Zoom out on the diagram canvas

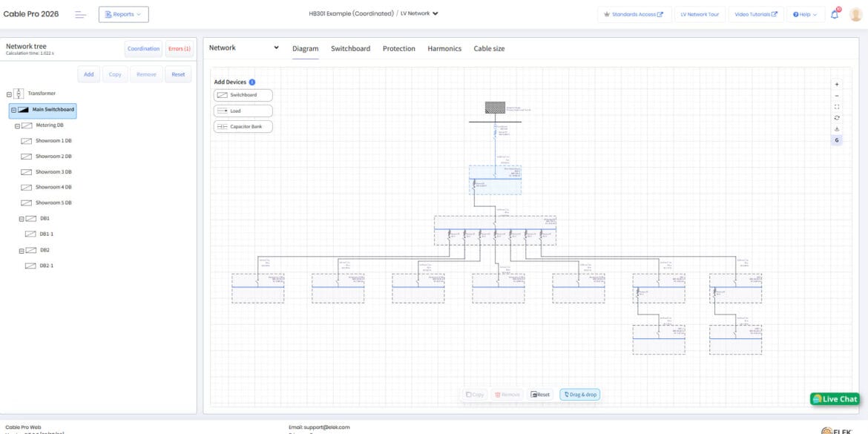pos(836,96)
